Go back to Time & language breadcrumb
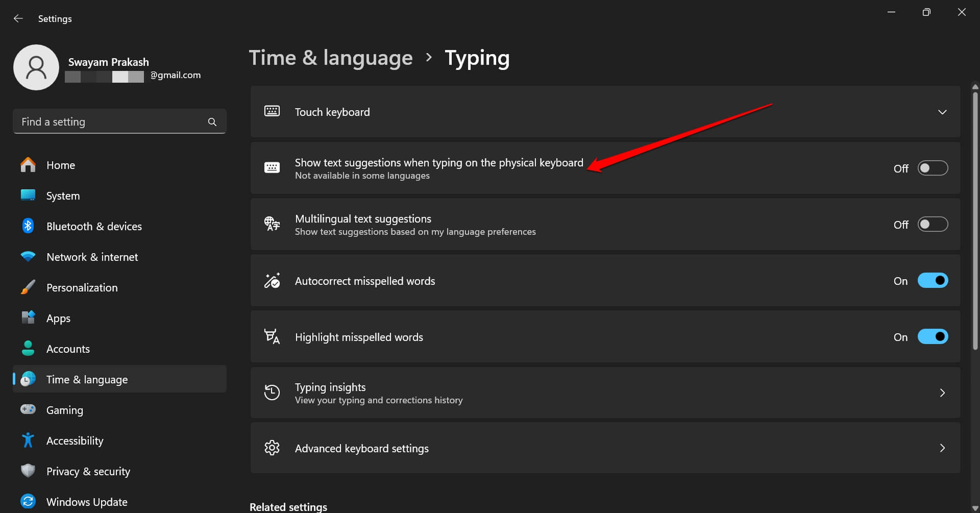This screenshot has width=980, height=513. (x=330, y=58)
